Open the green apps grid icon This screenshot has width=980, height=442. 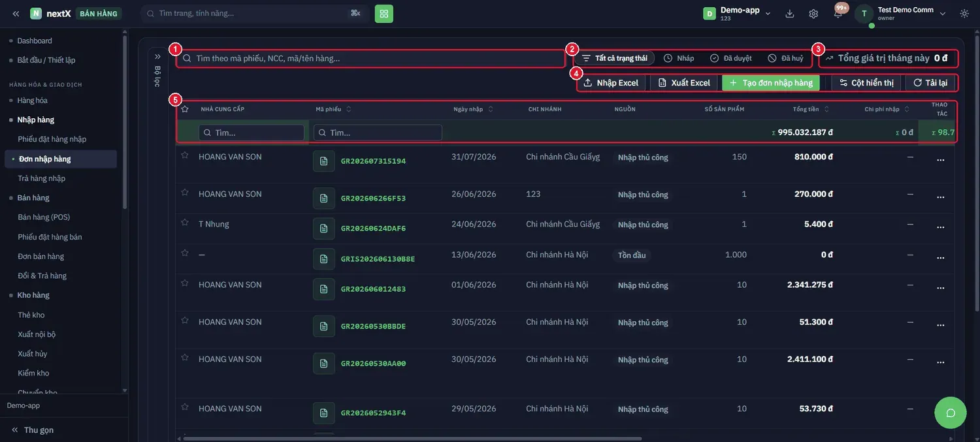(x=384, y=14)
